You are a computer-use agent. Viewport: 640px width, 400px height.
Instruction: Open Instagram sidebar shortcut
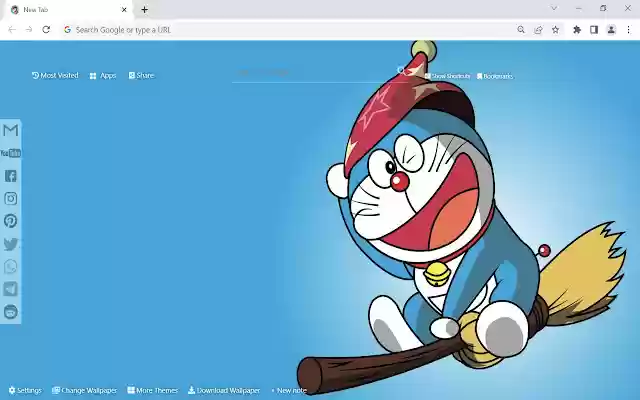click(x=11, y=198)
